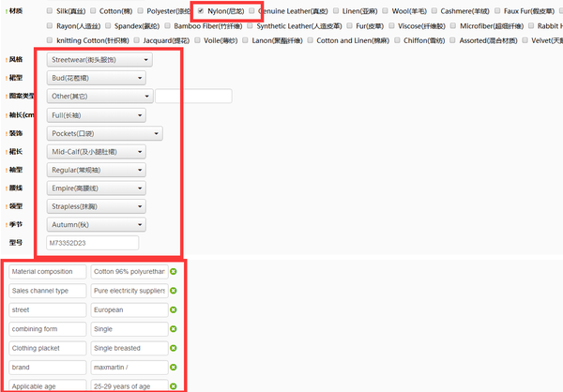
Task: Edit the 25-29 years of age field
Action: pyautogui.click(x=129, y=385)
